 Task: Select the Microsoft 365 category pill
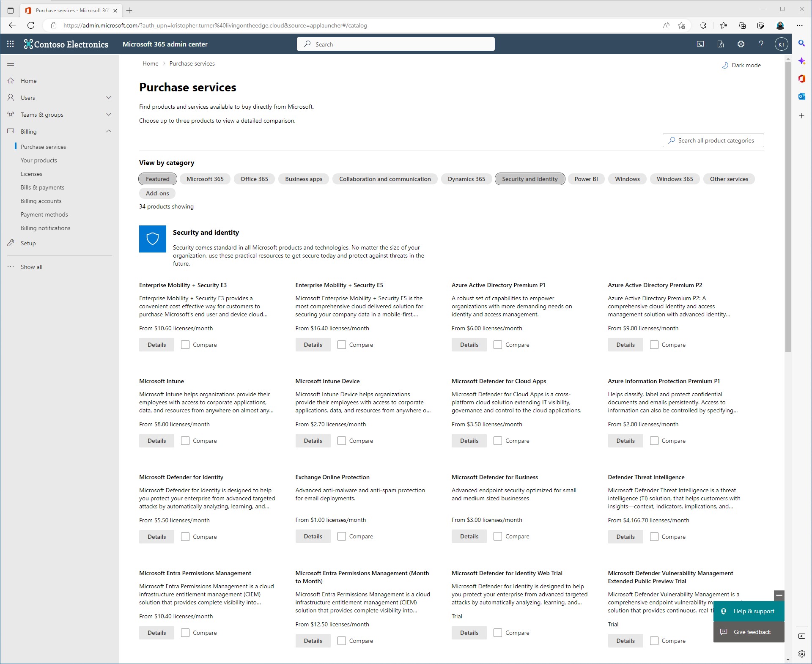point(205,179)
